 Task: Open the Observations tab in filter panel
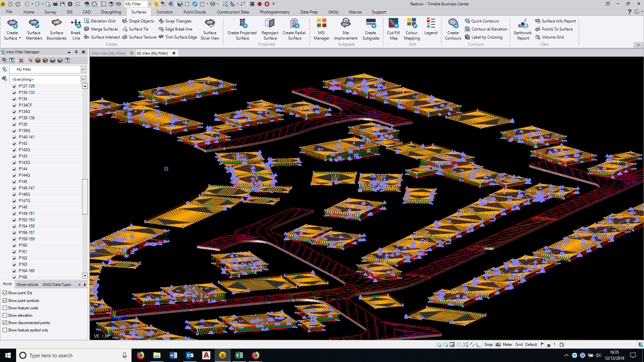point(27,285)
